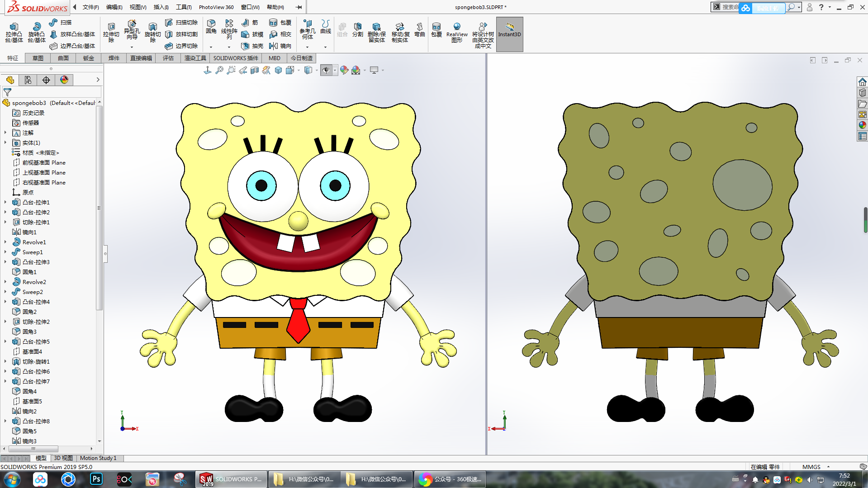Open the PhotoView 360 menu
This screenshot has width=868, height=488.
(x=216, y=7)
